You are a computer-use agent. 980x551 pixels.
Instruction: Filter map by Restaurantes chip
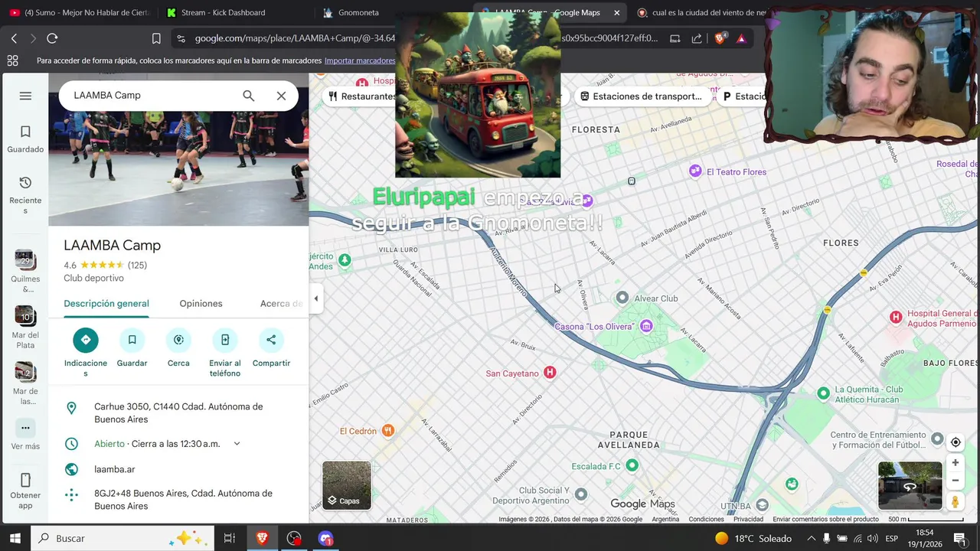[361, 96]
